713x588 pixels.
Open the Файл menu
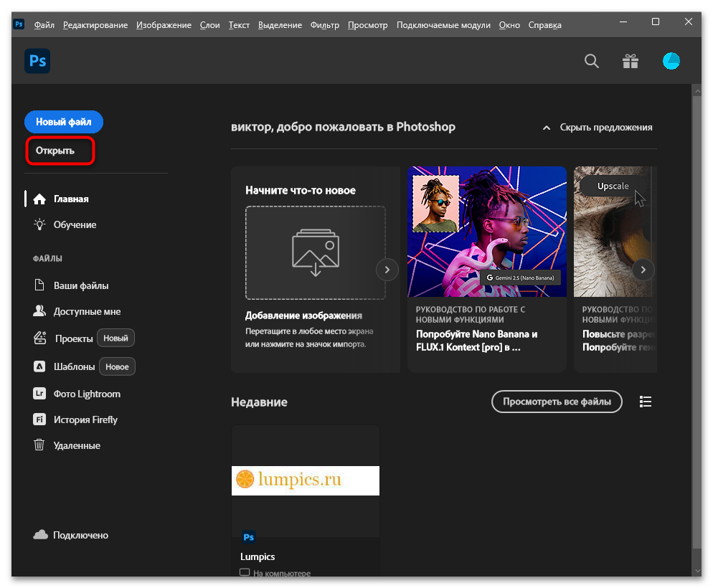(44, 24)
